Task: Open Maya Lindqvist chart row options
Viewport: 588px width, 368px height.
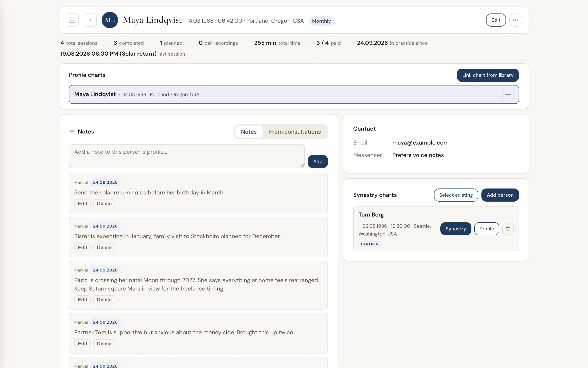Action: [x=508, y=94]
